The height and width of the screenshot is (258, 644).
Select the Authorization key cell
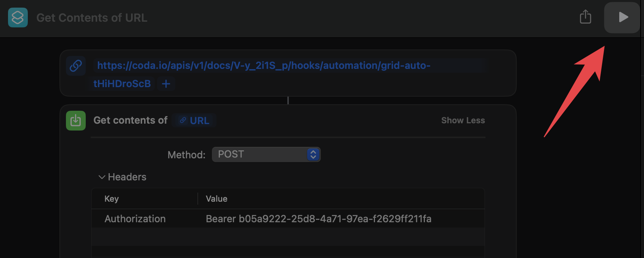pos(135,219)
